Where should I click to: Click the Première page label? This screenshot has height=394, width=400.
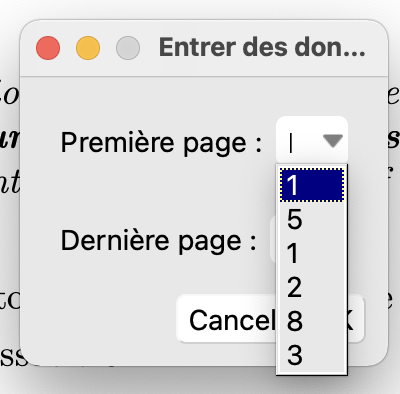(161, 143)
